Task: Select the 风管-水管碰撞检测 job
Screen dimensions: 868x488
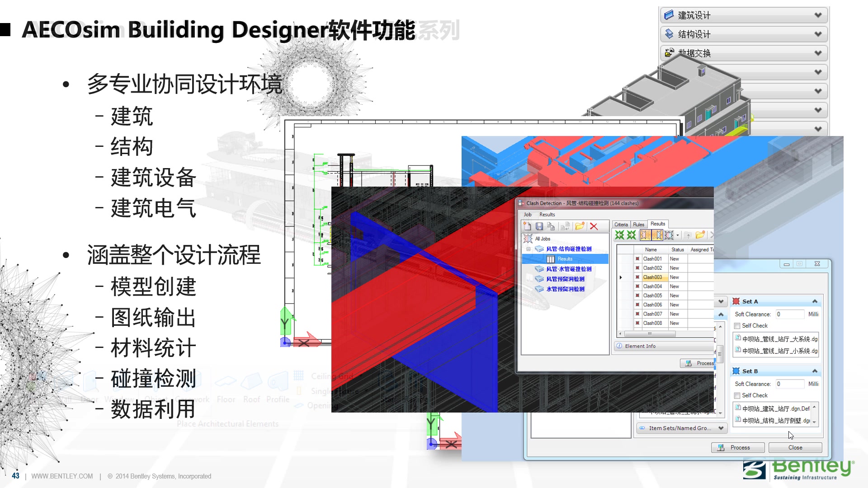Action: pyautogui.click(x=569, y=269)
